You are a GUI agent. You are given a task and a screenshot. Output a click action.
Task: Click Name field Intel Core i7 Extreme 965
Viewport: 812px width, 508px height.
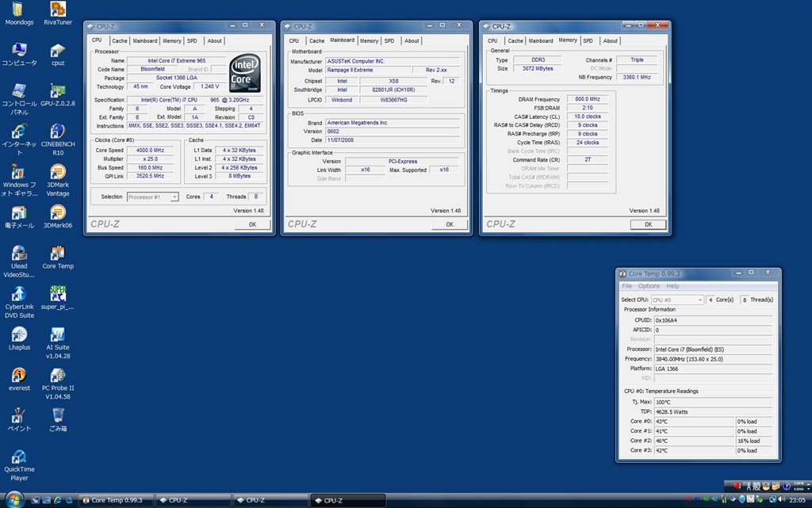point(177,60)
